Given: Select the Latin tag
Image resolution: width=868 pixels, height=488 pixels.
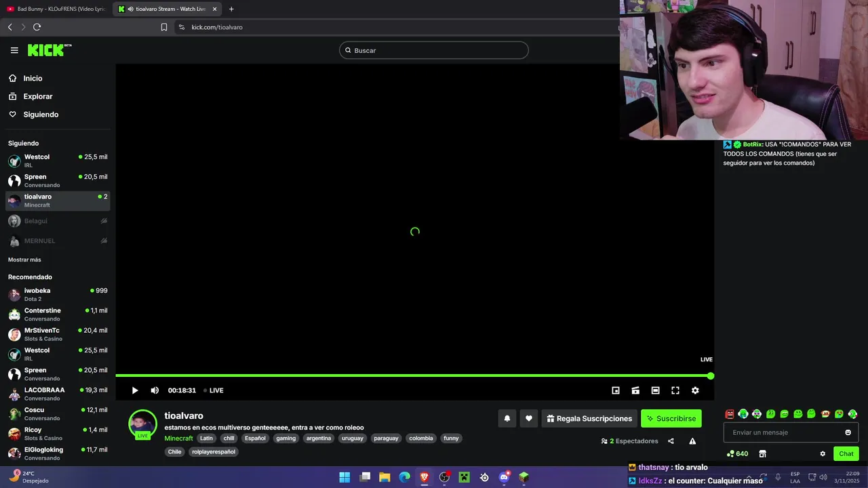Looking at the screenshot, I should (x=206, y=439).
